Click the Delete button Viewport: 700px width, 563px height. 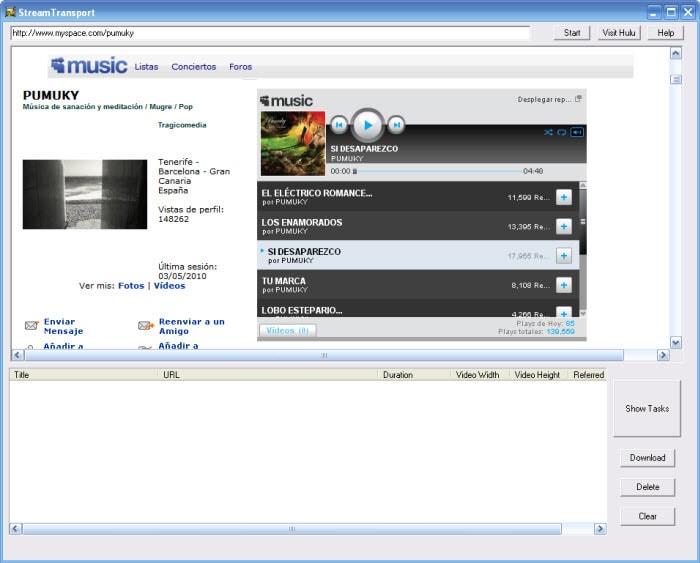pyautogui.click(x=647, y=487)
